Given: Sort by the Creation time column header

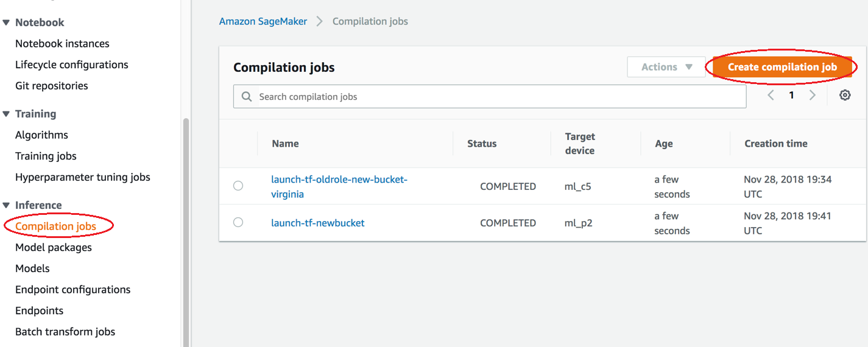Looking at the screenshot, I should coord(775,144).
